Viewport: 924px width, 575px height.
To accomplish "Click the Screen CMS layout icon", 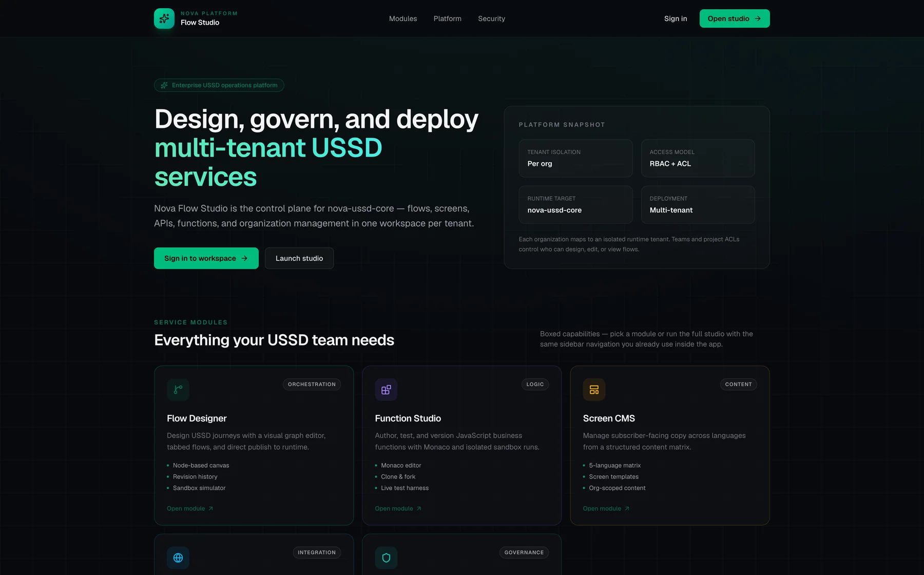I will click(x=594, y=390).
